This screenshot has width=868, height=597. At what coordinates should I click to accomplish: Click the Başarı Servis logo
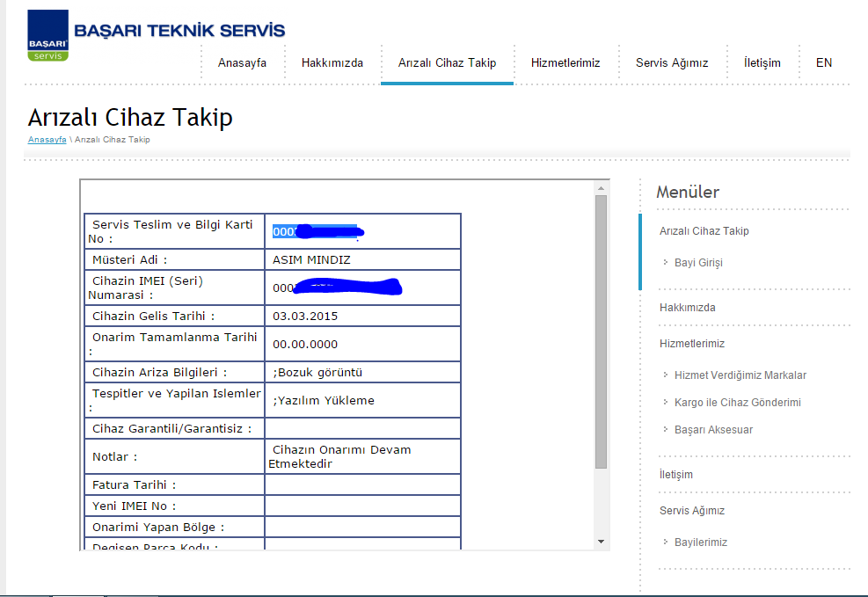(47, 35)
